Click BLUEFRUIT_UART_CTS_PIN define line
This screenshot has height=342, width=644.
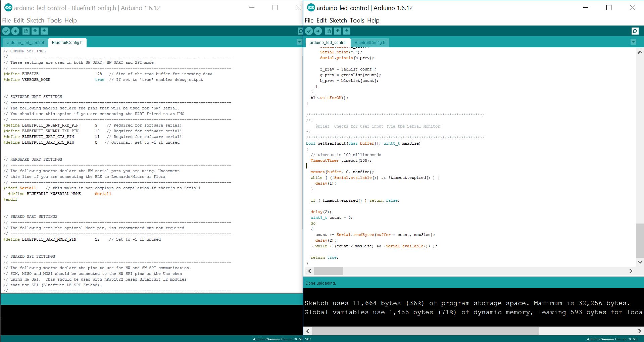(93, 137)
